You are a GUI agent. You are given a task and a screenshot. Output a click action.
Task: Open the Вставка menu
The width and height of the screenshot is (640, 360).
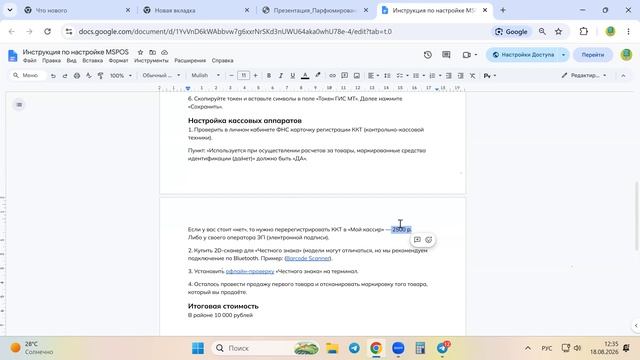click(x=93, y=60)
